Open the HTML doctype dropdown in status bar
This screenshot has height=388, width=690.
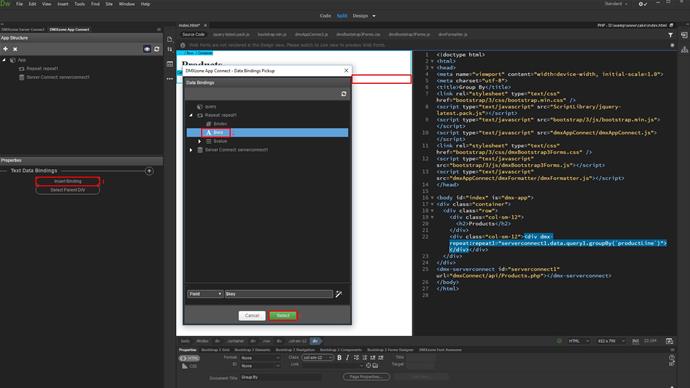pyautogui.click(x=579, y=341)
